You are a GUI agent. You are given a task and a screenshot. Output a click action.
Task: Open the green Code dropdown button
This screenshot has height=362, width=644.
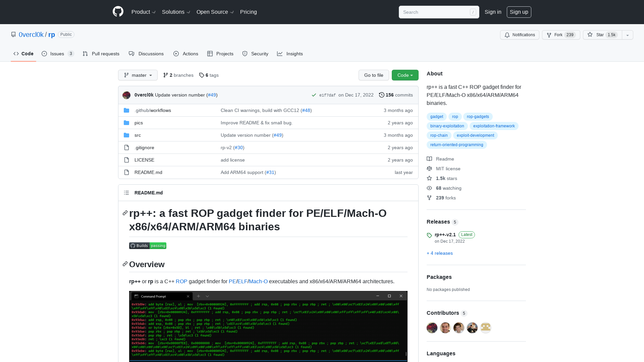point(405,75)
